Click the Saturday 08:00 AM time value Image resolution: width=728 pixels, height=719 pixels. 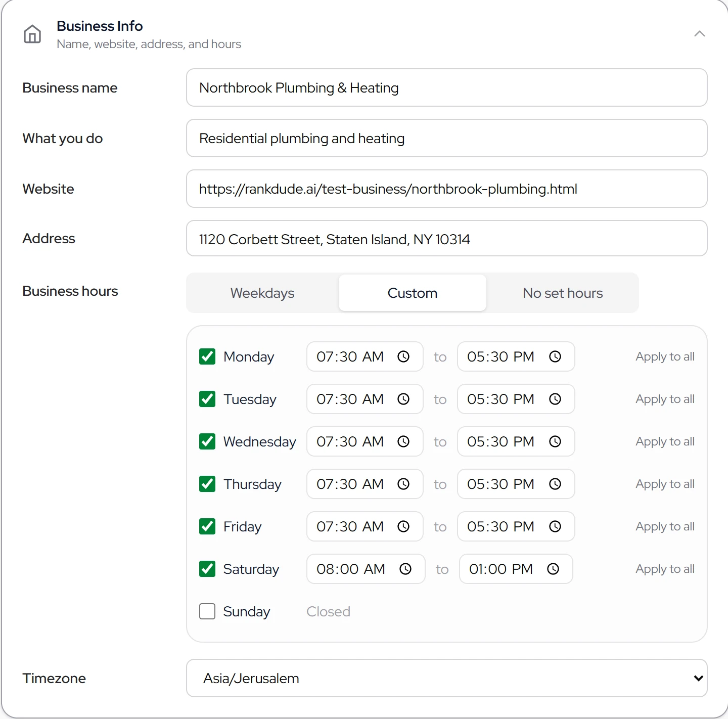pos(351,569)
